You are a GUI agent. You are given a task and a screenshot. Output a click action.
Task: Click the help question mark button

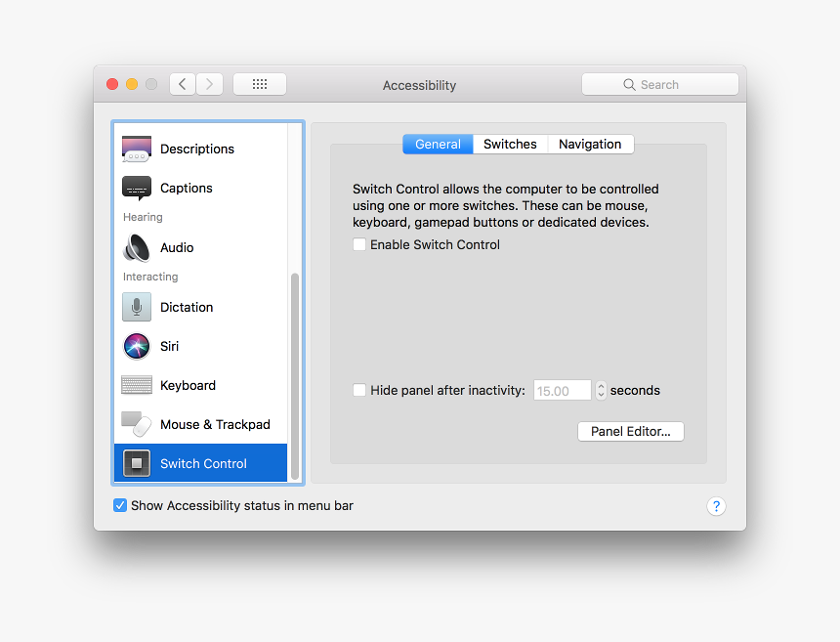(716, 506)
